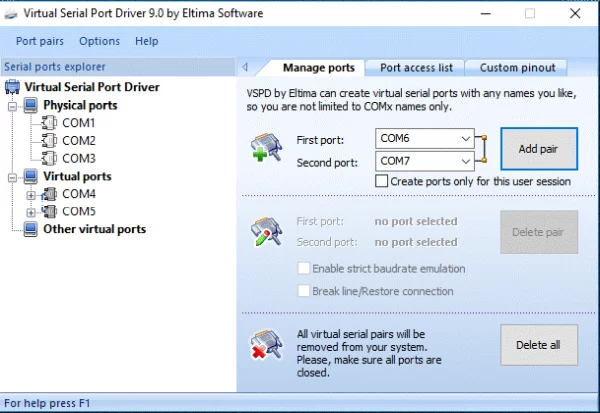Select COM3 text in the tree
Viewport: 600px width, 413px height.
tap(79, 158)
